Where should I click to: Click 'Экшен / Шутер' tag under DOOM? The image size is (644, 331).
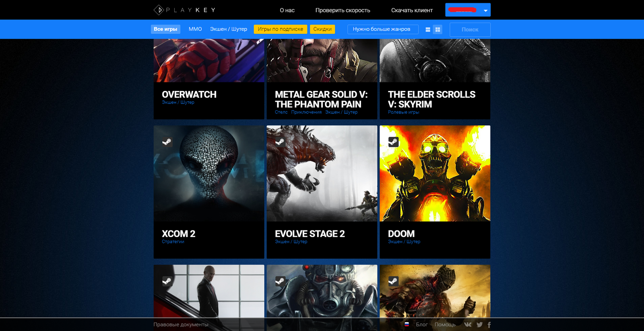[404, 242]
